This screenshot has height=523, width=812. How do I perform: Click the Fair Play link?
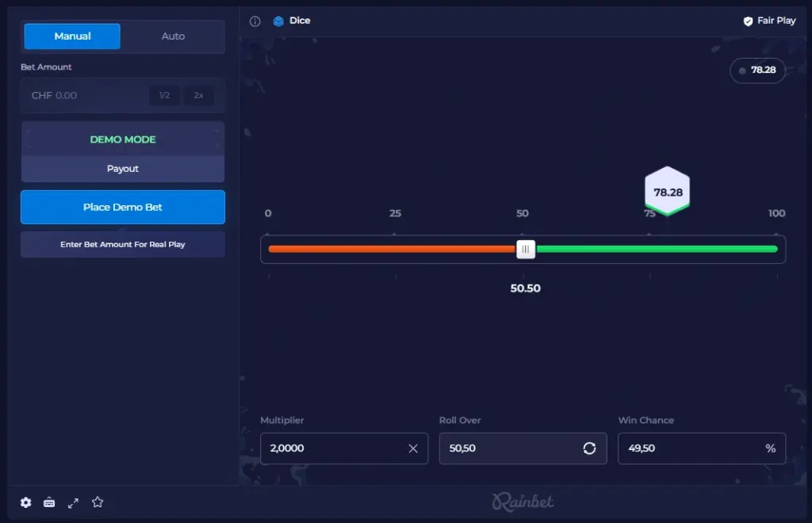click(769, 21)
